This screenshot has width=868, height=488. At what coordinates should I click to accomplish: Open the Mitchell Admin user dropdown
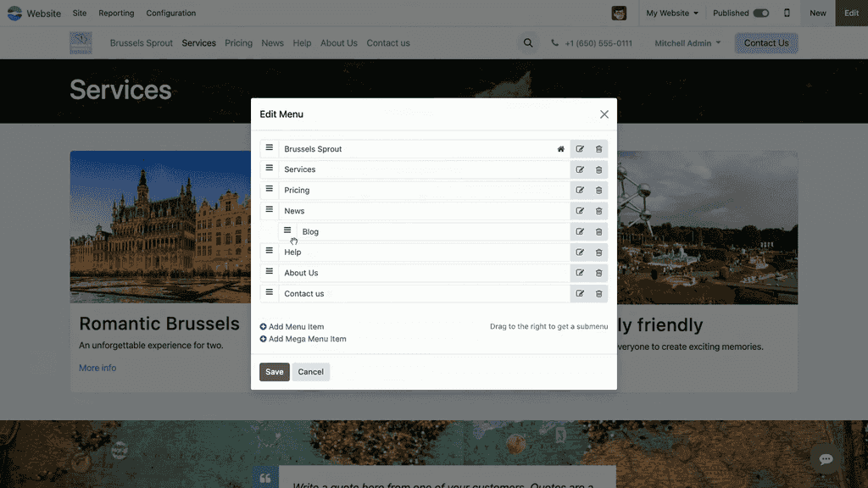coord(687,43)
